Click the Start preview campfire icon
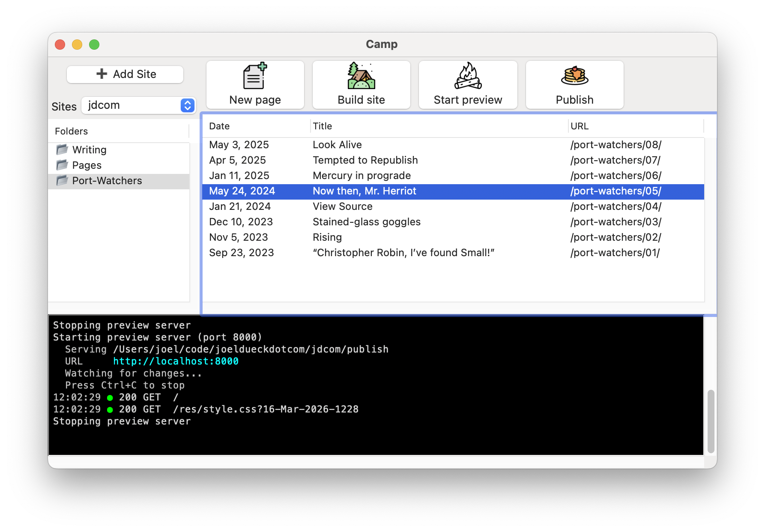 [468, 76]
